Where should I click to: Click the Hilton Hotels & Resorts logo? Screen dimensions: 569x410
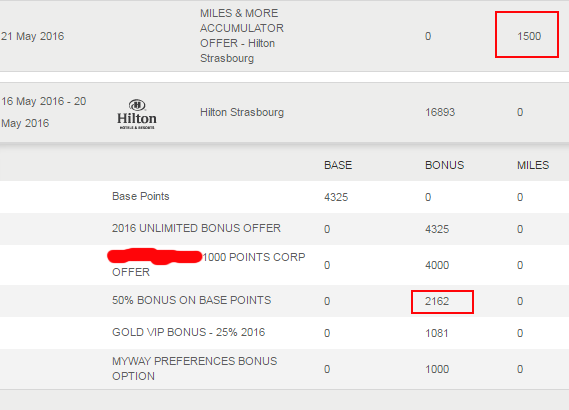137,114
